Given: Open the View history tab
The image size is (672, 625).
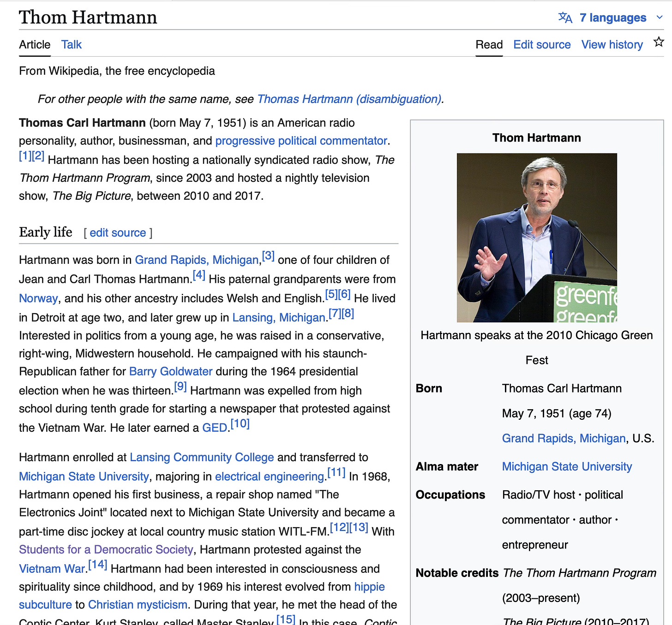Looking at the screenshot, I should tap(612, 45).
